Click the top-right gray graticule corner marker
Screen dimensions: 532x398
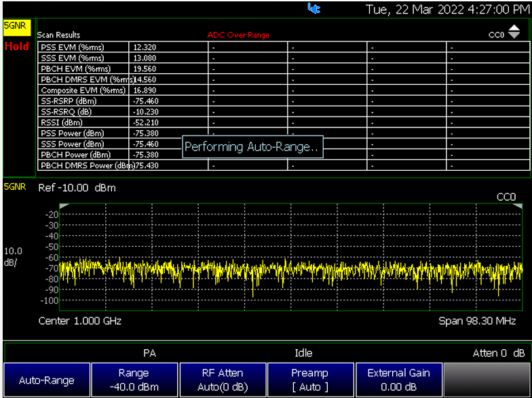click(x=518, y=206)
